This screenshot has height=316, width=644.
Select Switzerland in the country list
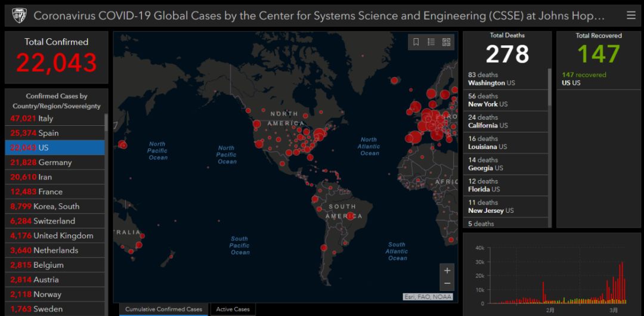pyautogui.click(x=55, y=221)
